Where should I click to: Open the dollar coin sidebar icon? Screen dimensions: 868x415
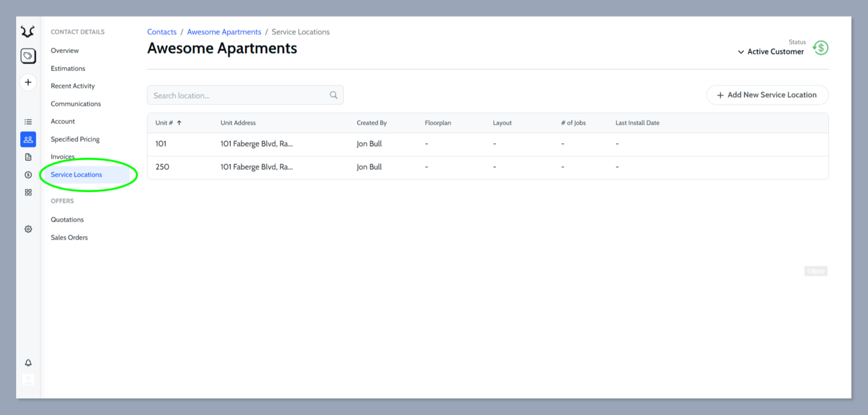[x=28, y=175]
